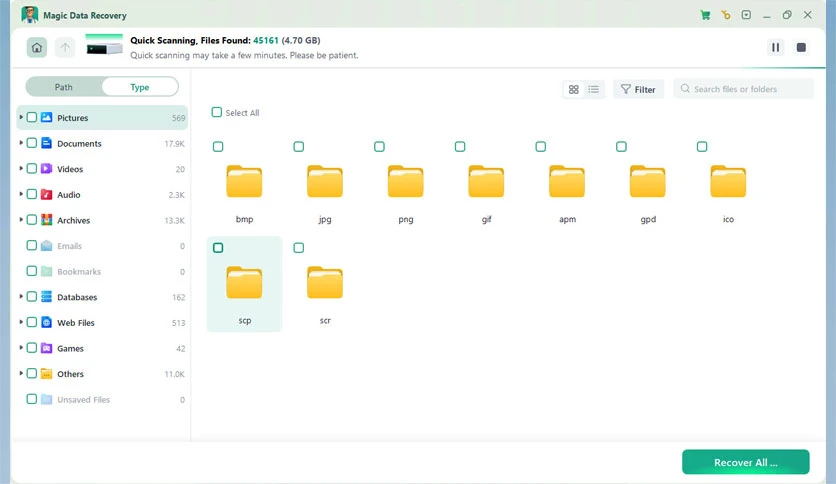Open the Filter options
Viewport: 836px width, 484px height.
(x=638, y=90)
